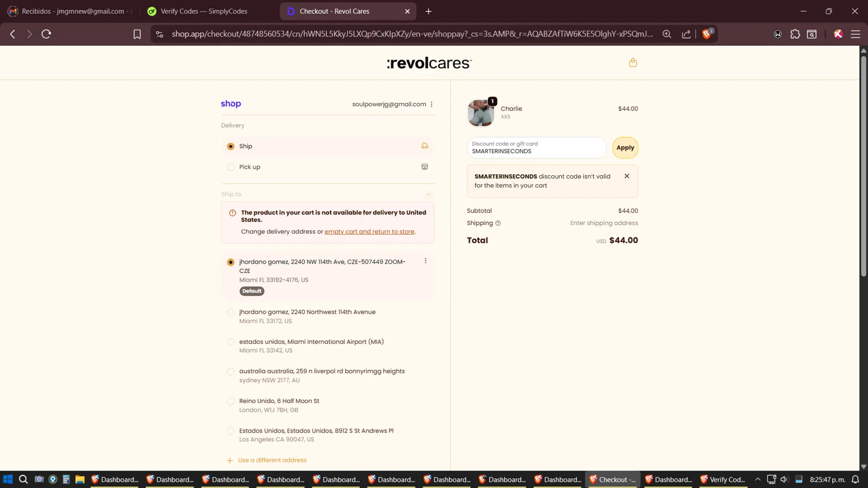
Task: Open the network display tray icon
Action: pos(771,479)
